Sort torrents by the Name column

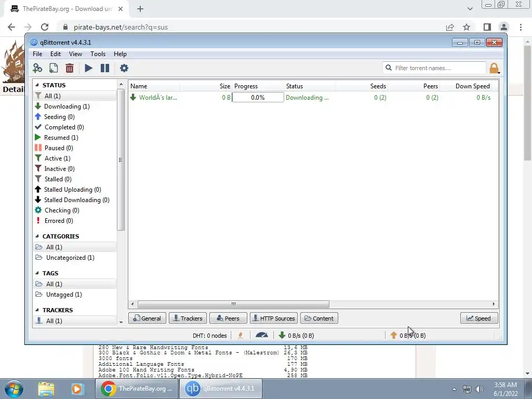click(x=154, y=86)
